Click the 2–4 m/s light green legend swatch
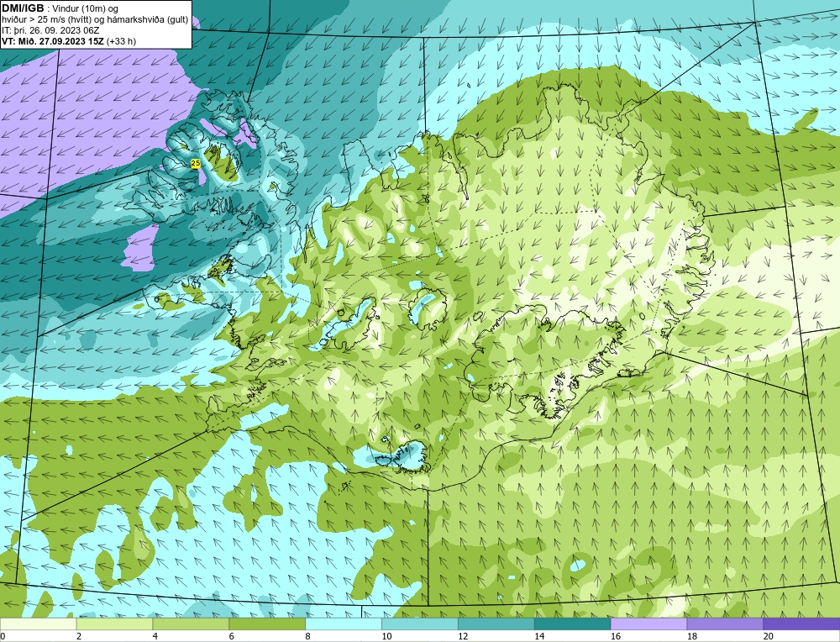The height and width of the screenshot is (642, 840). coord(114,624)
